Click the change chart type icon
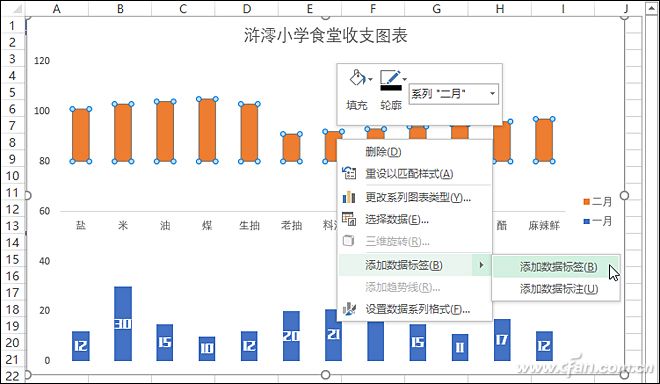This screenshot has width=660, height=384. [x=349, y=197]
